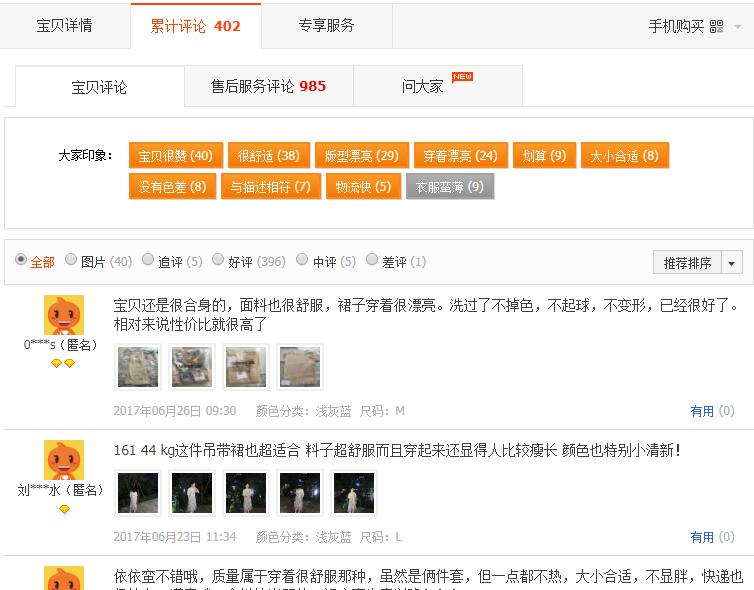This screenshot has height=590, width=754.
Task: Filter by tag 与描述相符 (7)
Action: pyautogui.click(x=271, y=187)
